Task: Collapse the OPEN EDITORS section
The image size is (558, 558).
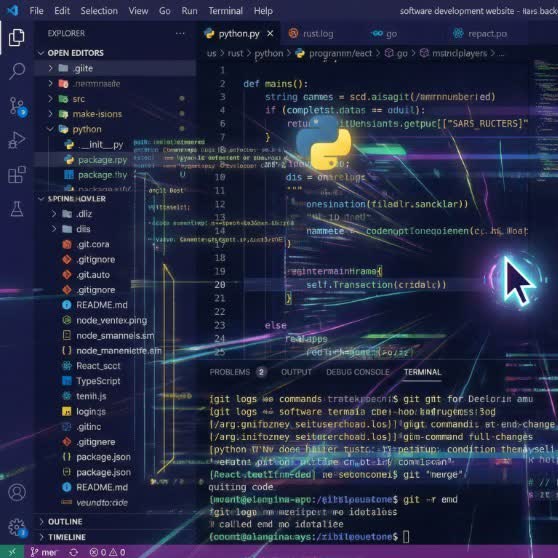Action: click(x=41, y=53)
